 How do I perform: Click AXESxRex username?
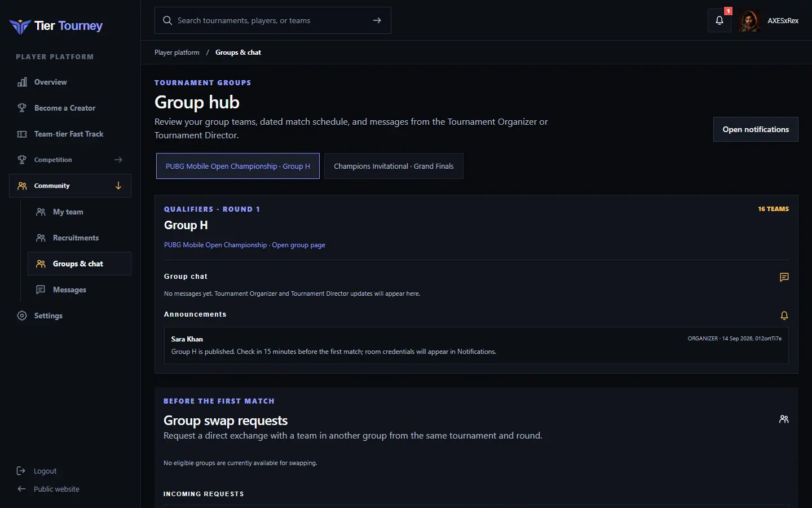click(783, 21)
